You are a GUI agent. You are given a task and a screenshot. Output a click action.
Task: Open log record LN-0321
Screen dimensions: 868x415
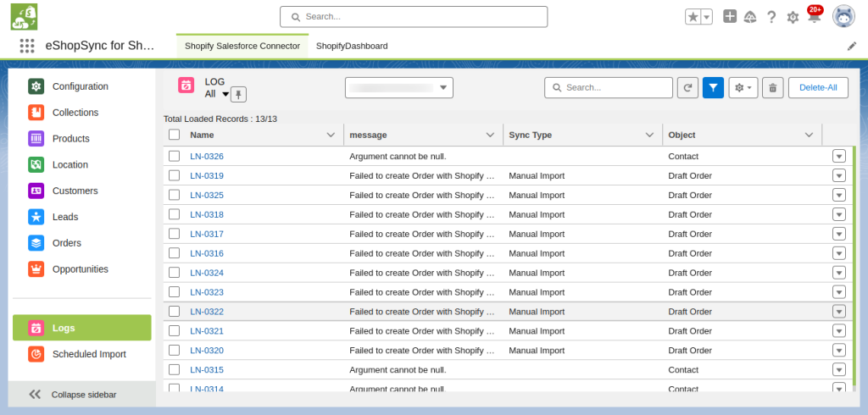(207, 331)
